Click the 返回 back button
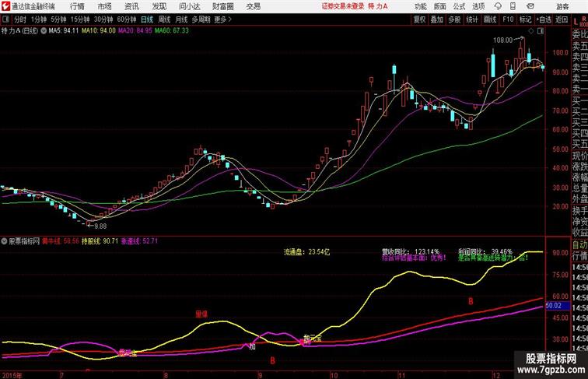 (562, 19)
